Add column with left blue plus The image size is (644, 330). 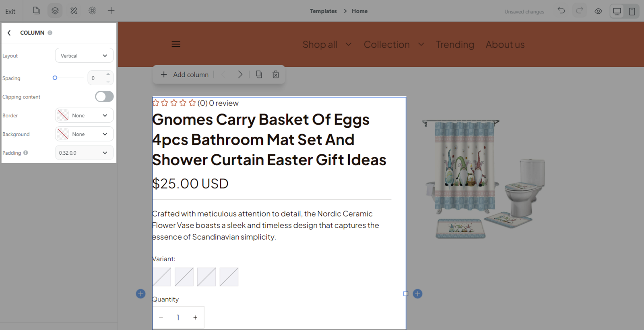tap(140, 294)
